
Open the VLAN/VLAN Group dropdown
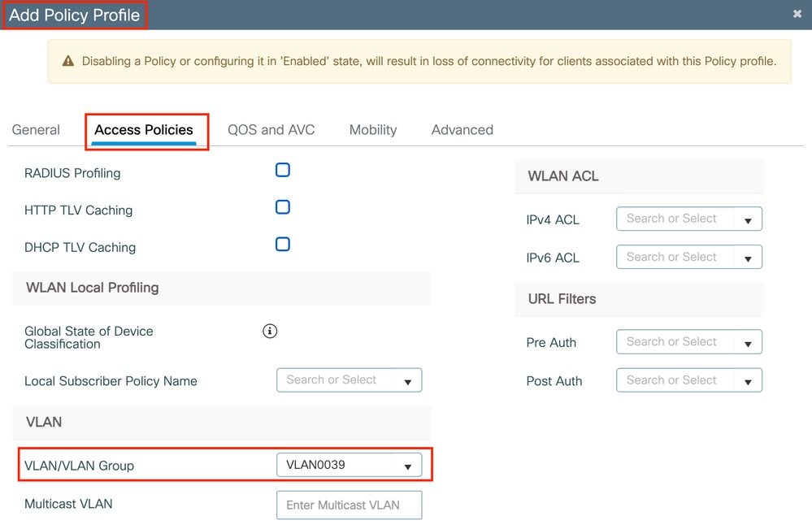(x=349, y=466)
